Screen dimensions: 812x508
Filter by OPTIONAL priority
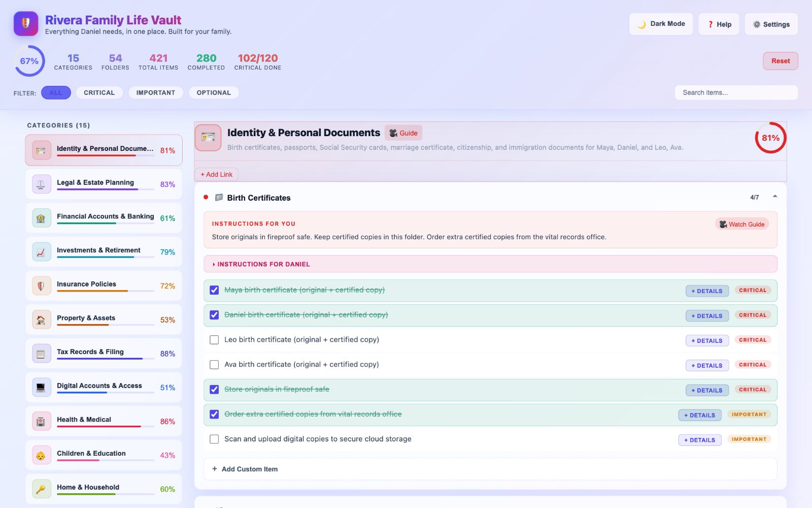coord(214,92)
